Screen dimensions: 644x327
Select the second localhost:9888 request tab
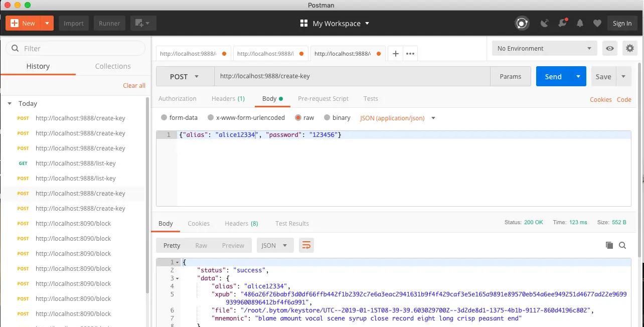point(271,53)
